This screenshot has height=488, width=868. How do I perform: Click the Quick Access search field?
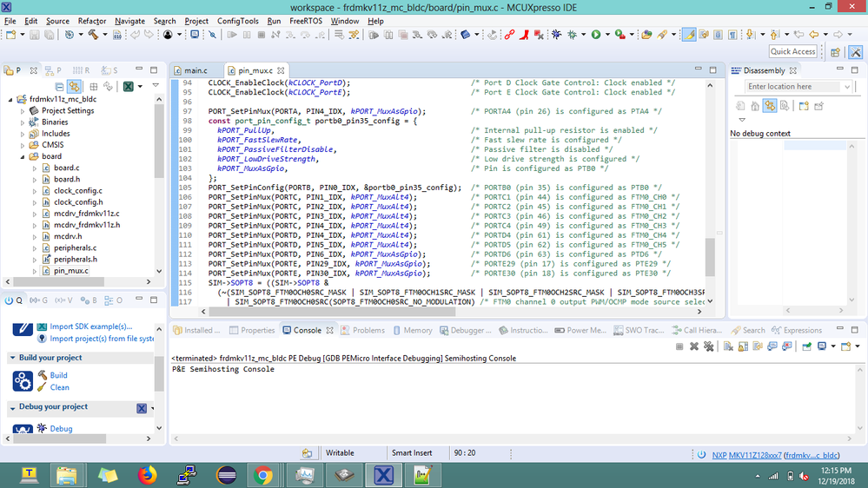(x=793, y=51)
